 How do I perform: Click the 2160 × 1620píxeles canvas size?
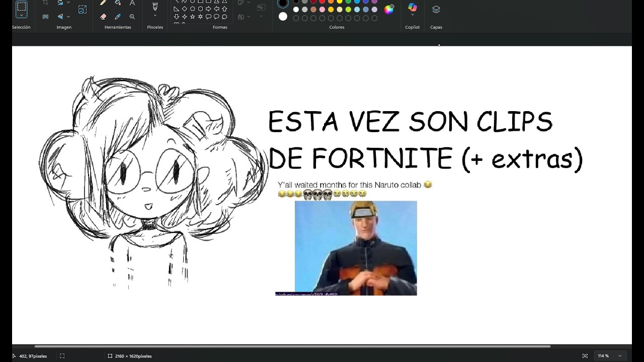pos(133,356)
